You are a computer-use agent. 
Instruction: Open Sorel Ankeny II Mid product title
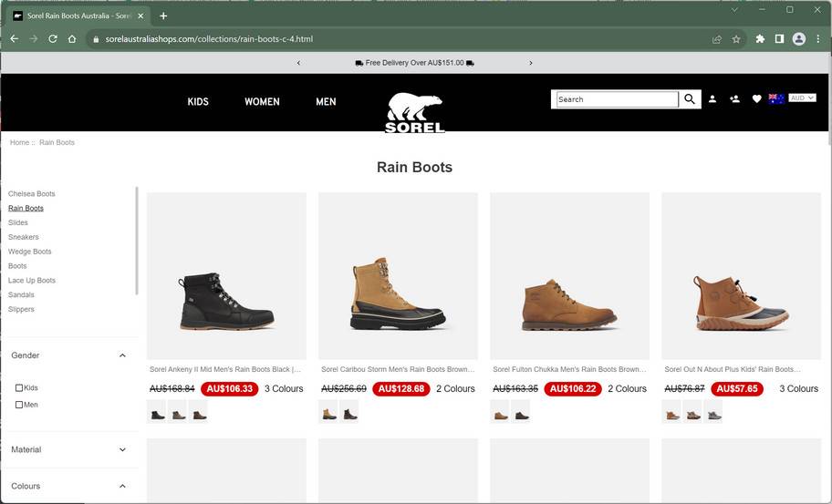[x=225, y=369]
